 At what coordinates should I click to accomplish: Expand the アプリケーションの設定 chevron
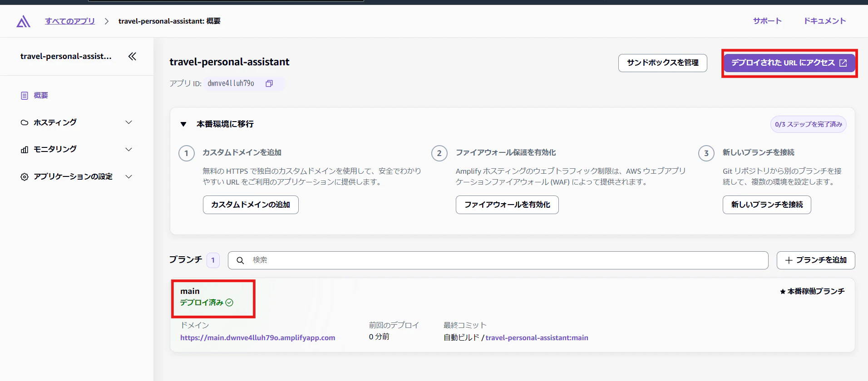(129, 176)
